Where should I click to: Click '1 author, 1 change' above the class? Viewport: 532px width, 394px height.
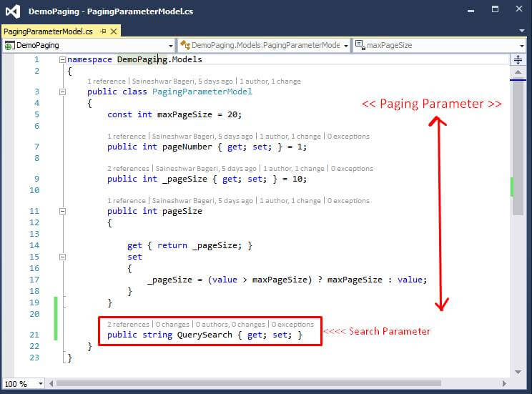coord(270,82)
